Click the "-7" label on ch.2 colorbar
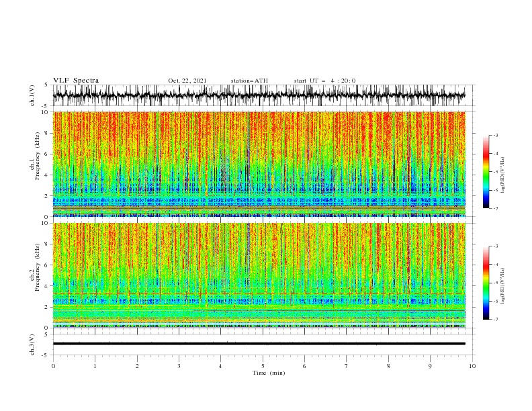Image resolution: width=532 pixels, height=411 pixels. click(495, 319)
